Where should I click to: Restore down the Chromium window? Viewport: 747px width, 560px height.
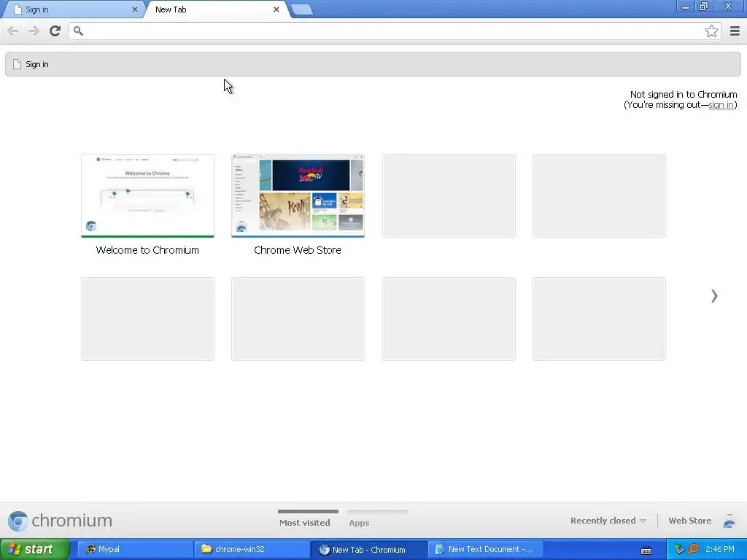coord(704,7)
